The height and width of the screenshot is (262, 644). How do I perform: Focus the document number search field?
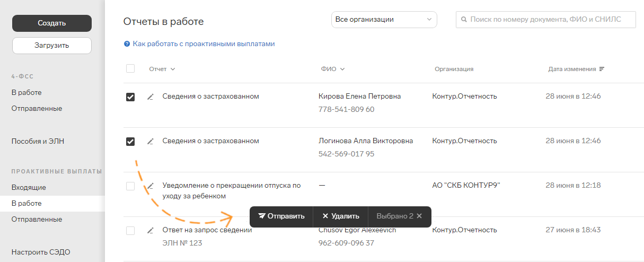coord(546,20)
